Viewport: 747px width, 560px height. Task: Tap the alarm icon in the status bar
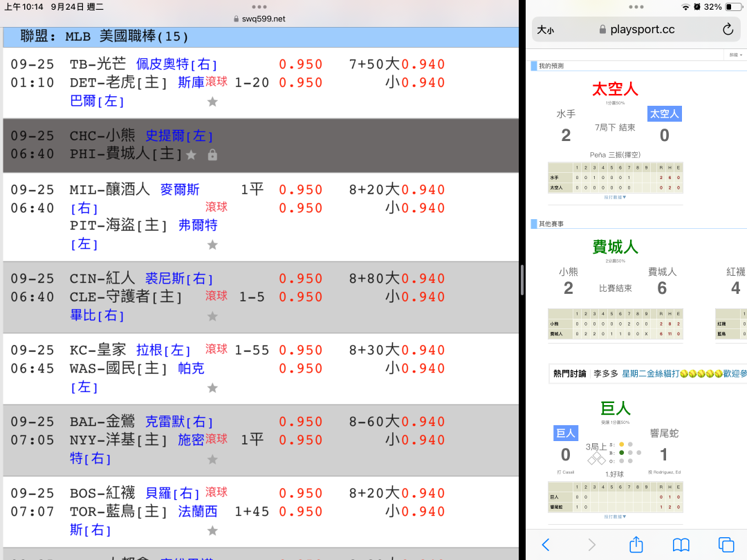click(697, 7)
